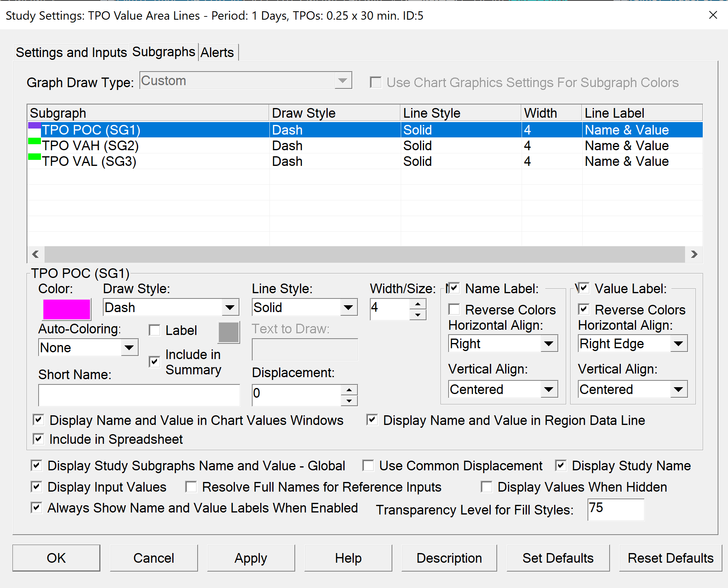
Task: Click the Set Defaults button
Action: (x=557, y=558)
